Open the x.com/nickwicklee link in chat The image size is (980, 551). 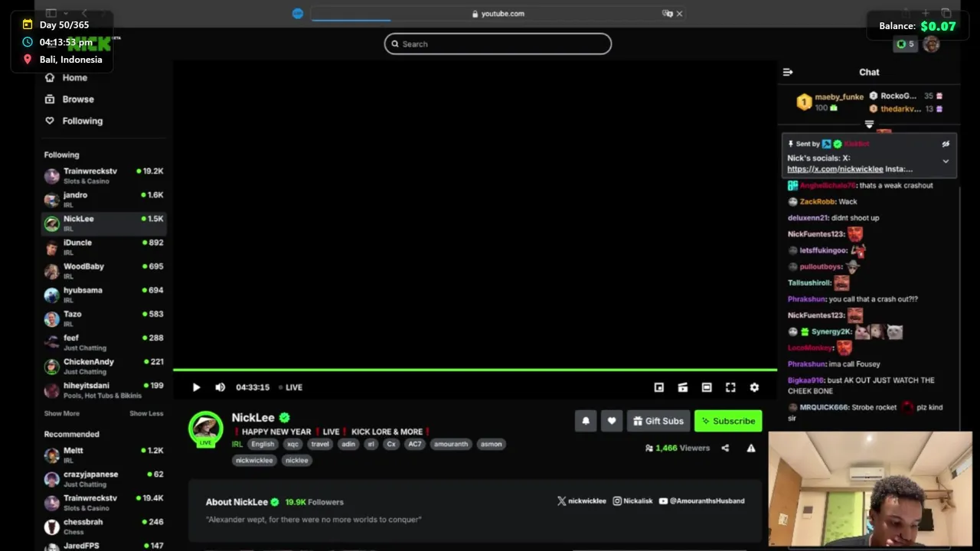(835, 169)
